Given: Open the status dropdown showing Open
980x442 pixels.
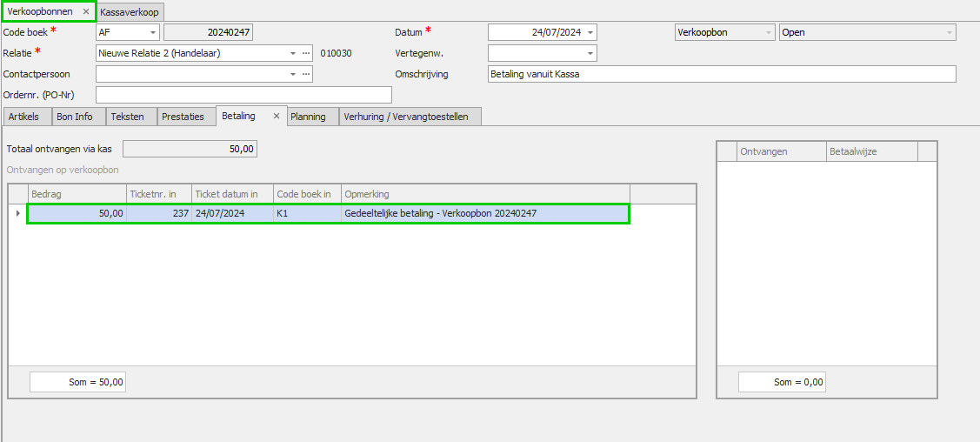Looking at the screenshot, I should [949, 33].
